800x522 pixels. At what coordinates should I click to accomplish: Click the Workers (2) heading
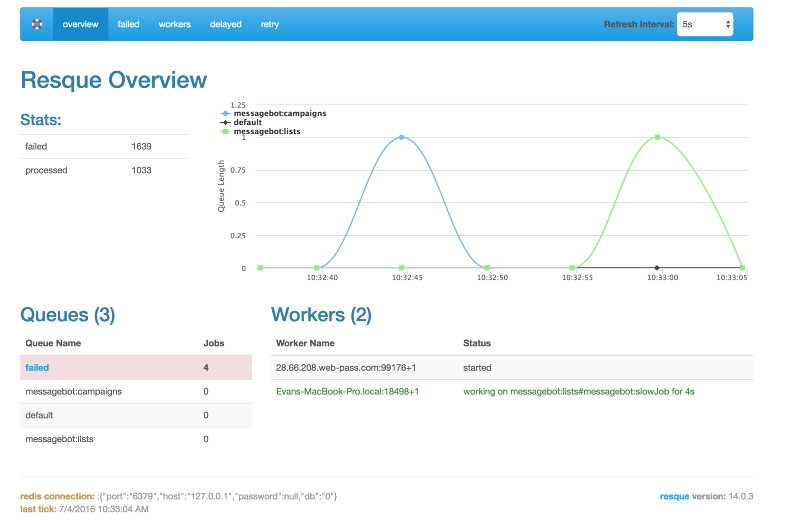pyautogui.click(x=321, y=315)
